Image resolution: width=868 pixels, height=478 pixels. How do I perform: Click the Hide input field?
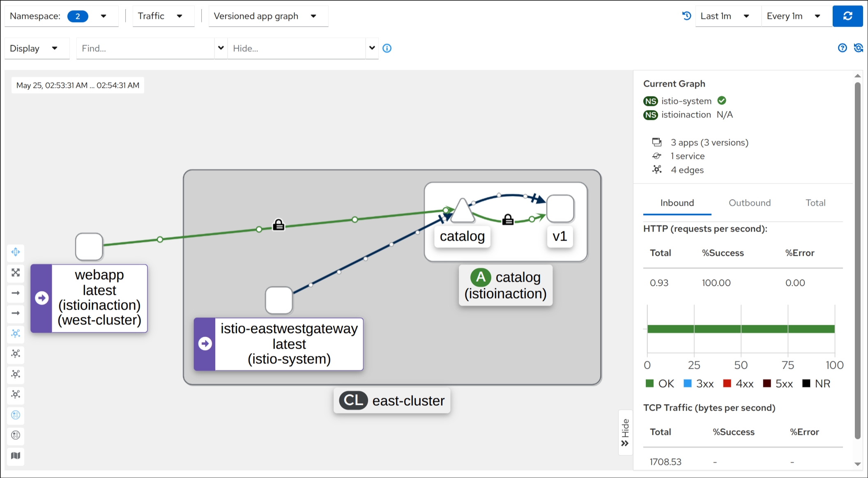297,48
